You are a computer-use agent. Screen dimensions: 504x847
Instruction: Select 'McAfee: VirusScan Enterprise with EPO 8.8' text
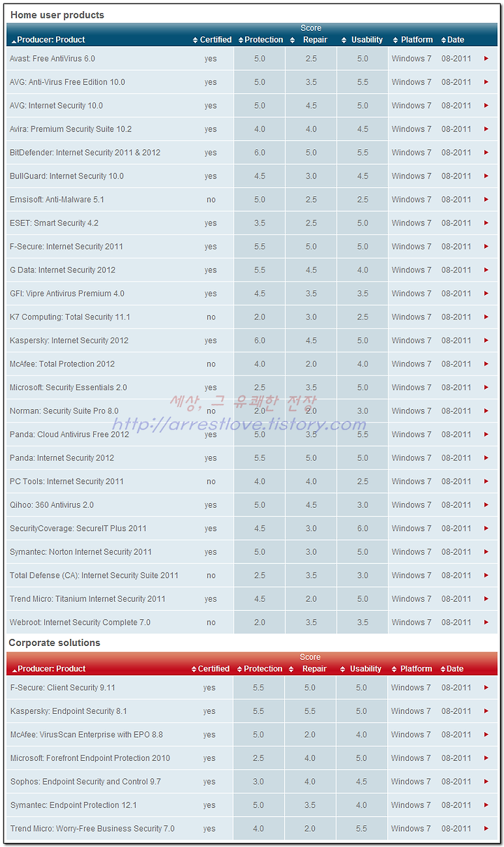(87, 735)
